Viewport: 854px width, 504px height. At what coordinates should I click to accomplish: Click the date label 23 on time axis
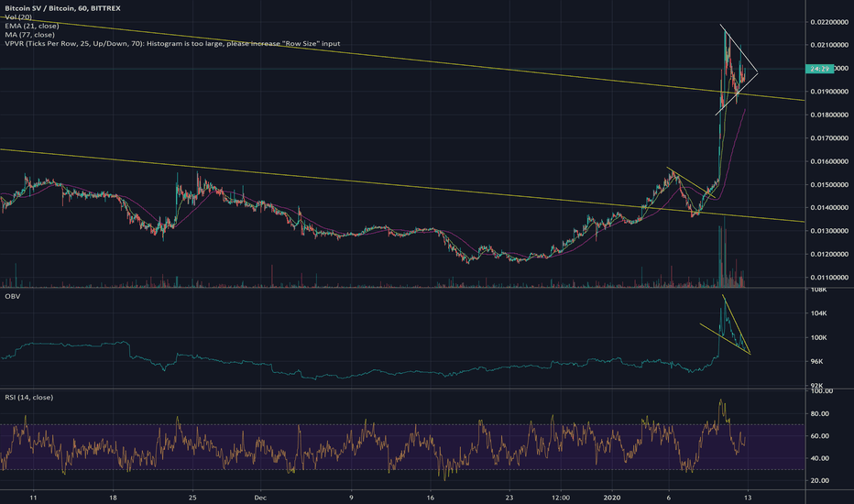[509, 498]
